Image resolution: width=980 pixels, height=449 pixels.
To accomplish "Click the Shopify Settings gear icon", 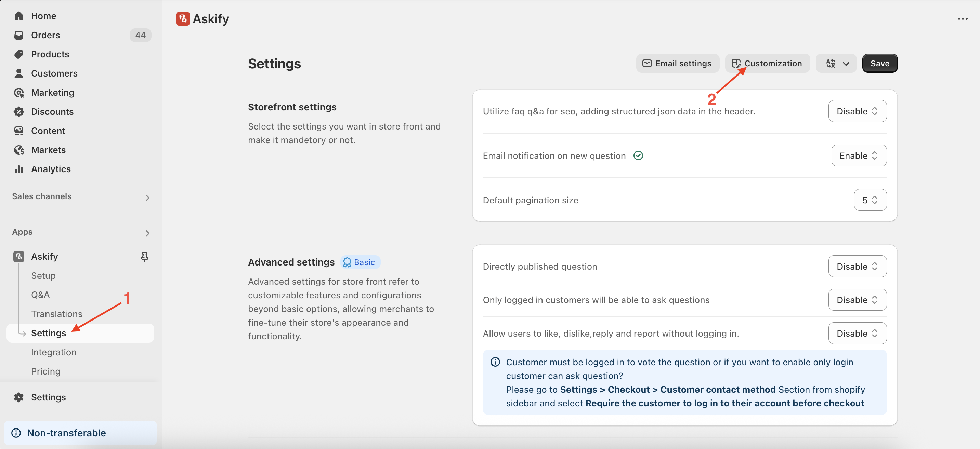I will coord(18,397).
